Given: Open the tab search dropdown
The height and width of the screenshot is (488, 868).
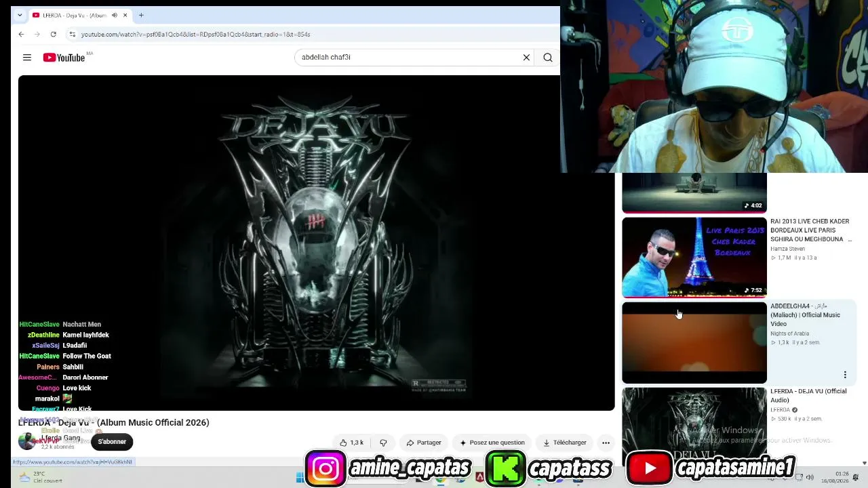Looking at the screenshot, I should [x=19, y=15].
